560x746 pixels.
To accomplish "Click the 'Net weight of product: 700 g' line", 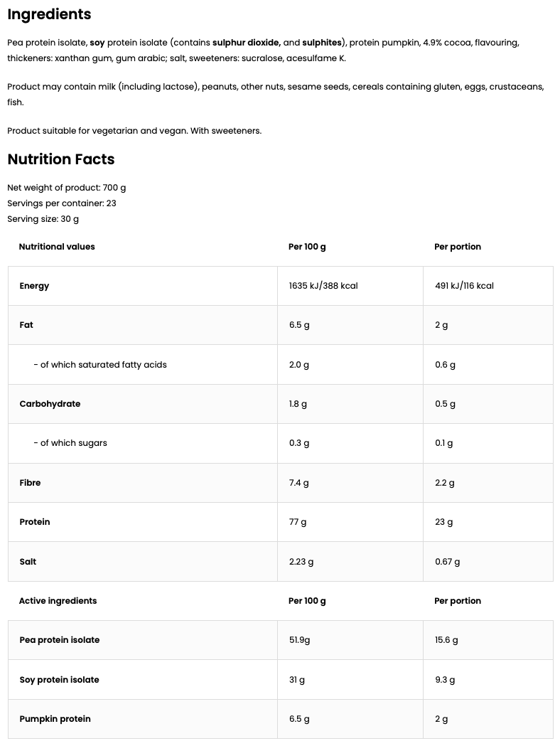I will point(66,188).
